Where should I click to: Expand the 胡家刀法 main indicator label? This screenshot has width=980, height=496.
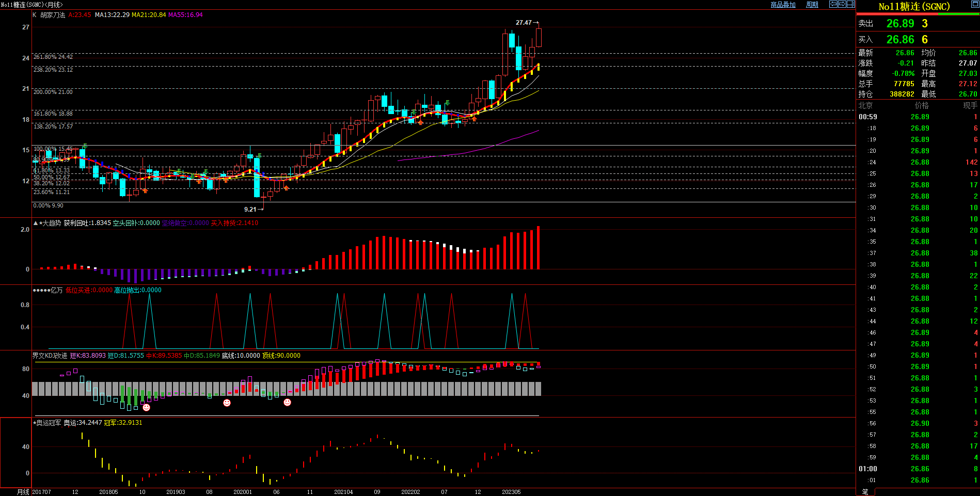pos(53,15)
